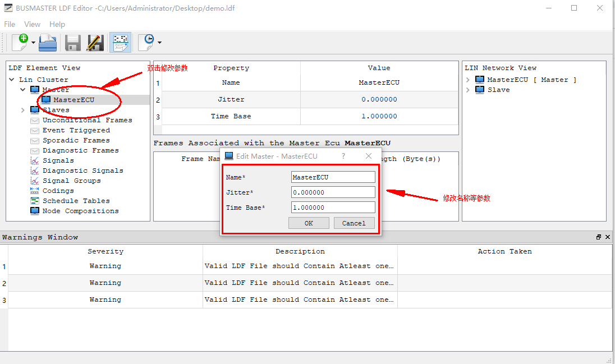
Task: Click the help question mark in dialog title
Action: click(343, 156)
